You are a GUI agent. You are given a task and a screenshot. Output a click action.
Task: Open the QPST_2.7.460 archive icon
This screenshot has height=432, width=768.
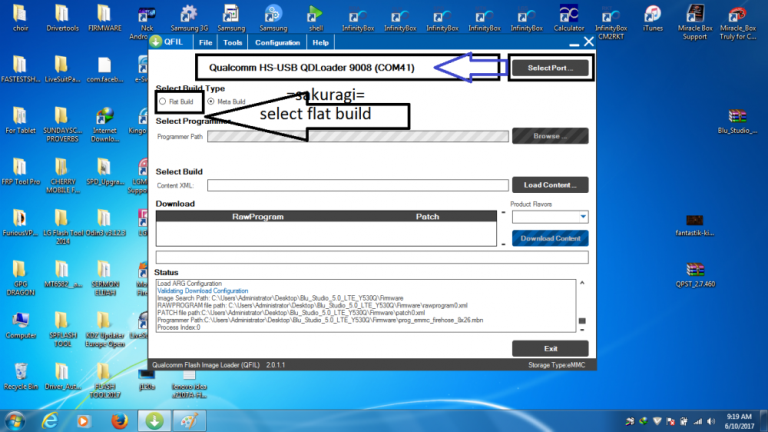(x=696, y=272)
